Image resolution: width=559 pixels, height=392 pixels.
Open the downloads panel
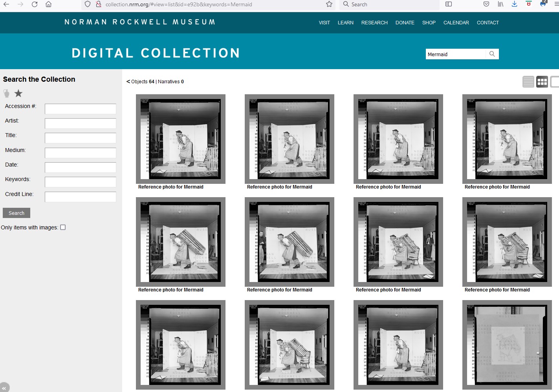514,4
